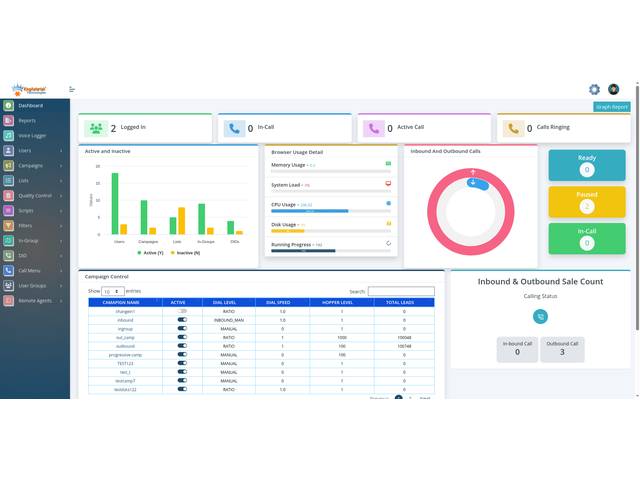Click the Reports icon in sidebar
The width and height of the screenshot is (640, 480).
[x=9, y=120]
